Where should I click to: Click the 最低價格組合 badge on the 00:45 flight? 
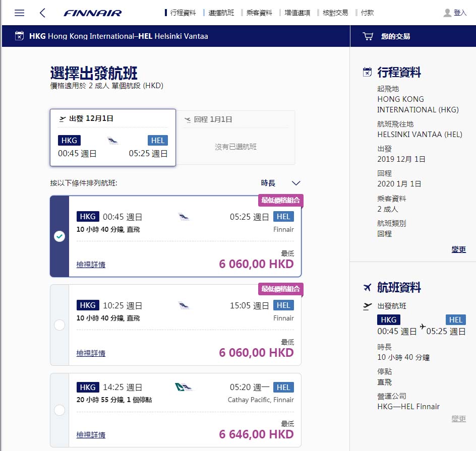coord(280,200)
